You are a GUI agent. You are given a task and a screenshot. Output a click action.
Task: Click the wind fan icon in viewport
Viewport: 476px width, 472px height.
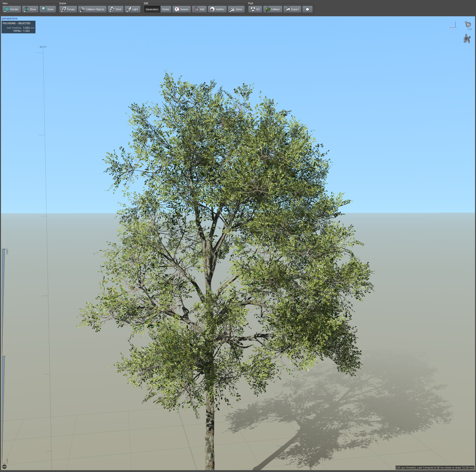(x=467, y=39)
